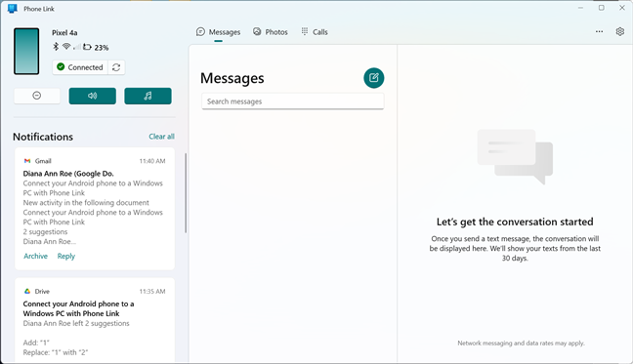Reply to the Gmail notification
Screen dimensions: 633x364
66,256
